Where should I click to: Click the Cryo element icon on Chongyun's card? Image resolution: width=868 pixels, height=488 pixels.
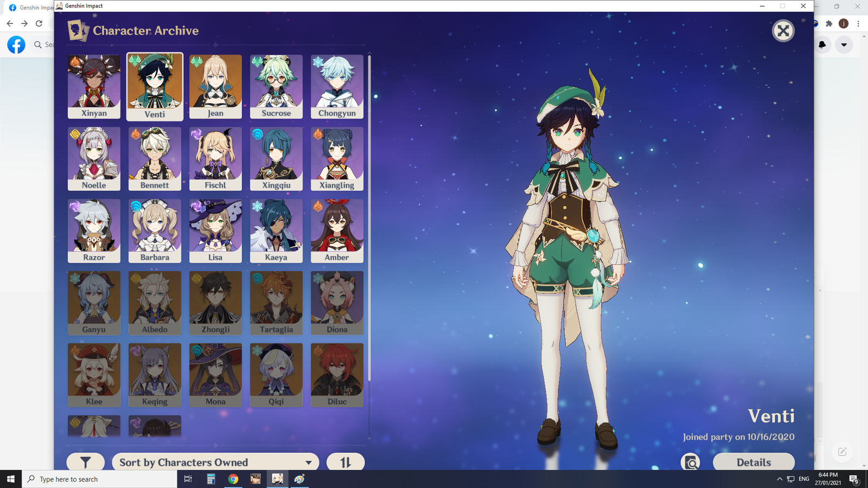(x=318, y=62)
